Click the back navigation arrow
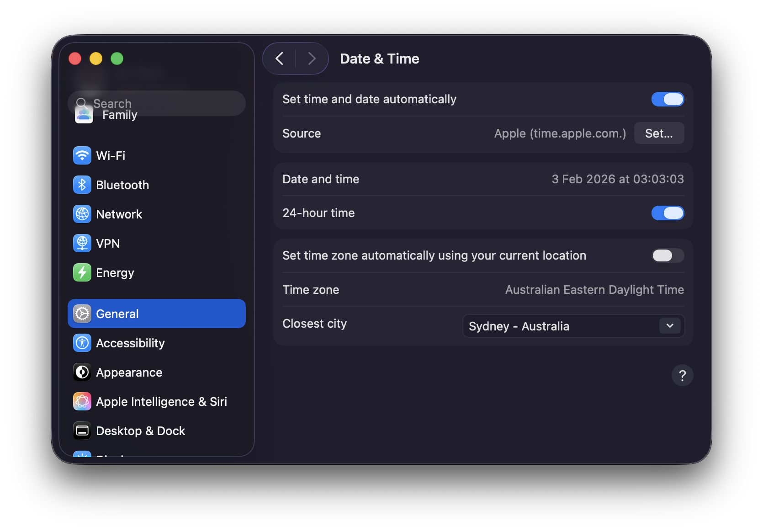The image size is (763, 532). point(280,59)
